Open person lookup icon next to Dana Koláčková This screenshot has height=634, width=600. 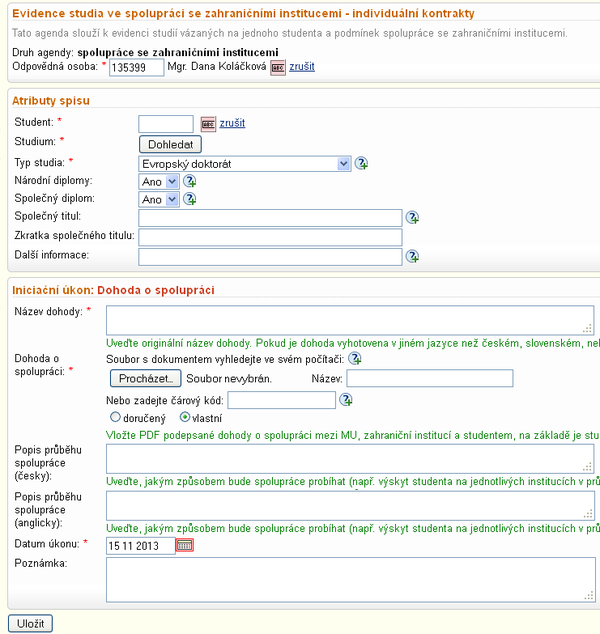point(278,68)
